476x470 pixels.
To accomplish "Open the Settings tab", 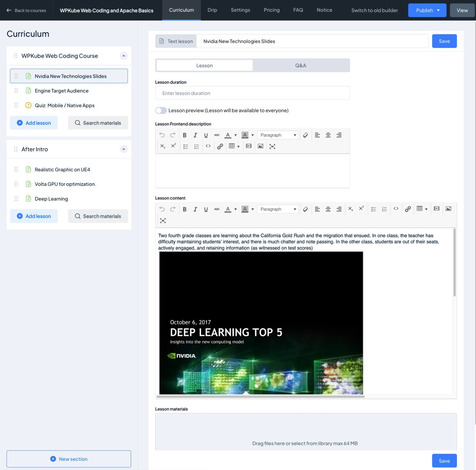I will click(241, 10).
